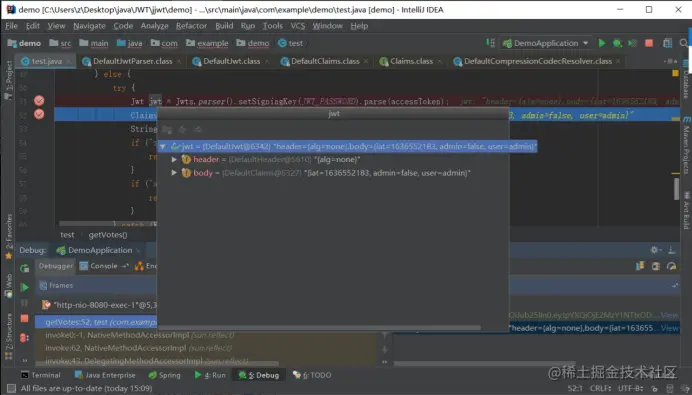Expand the body node in popup
Image resolution: width=692 pixels, height=395 pixels.
click(174, 173)
